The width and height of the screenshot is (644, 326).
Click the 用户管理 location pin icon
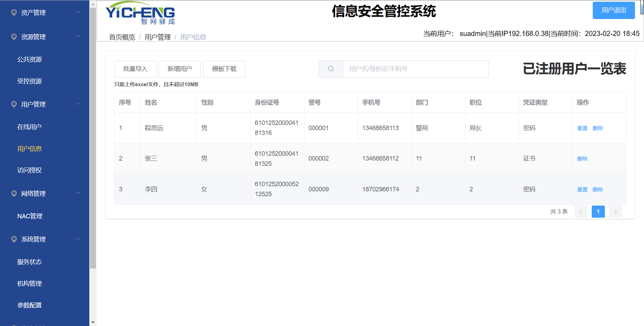[14, 105]
